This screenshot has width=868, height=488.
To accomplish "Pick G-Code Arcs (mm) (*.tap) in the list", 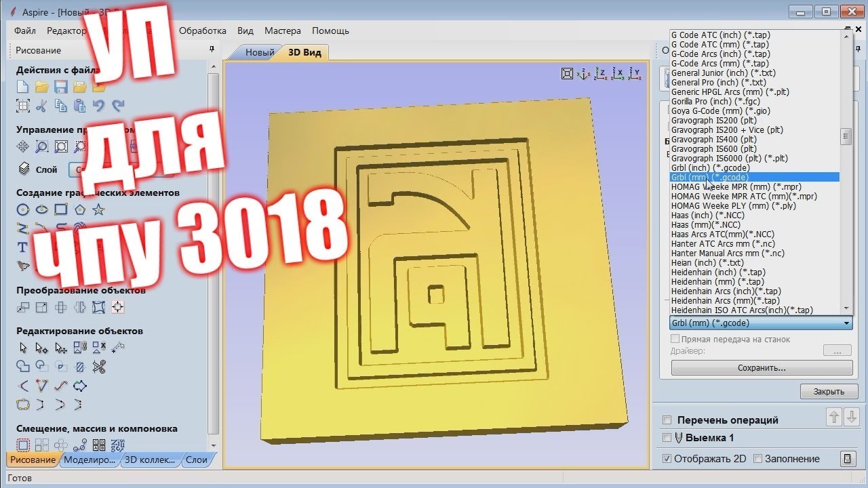I will (x=754, y=63).
